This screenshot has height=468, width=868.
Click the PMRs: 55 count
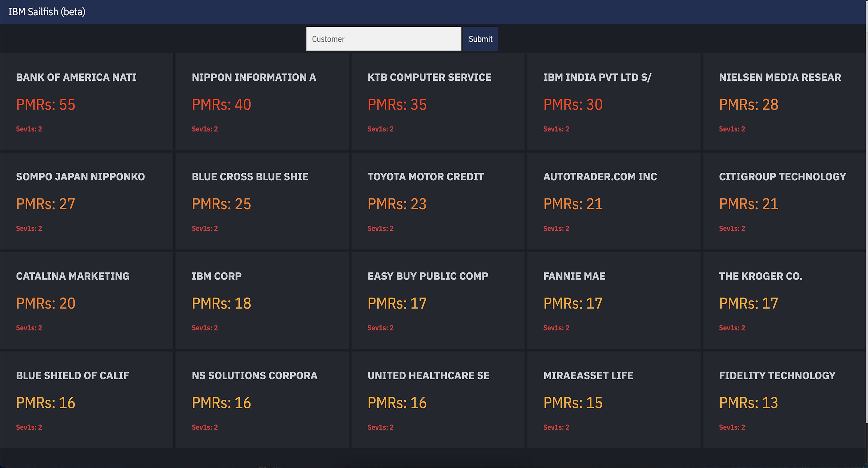(x=45, y=104)
